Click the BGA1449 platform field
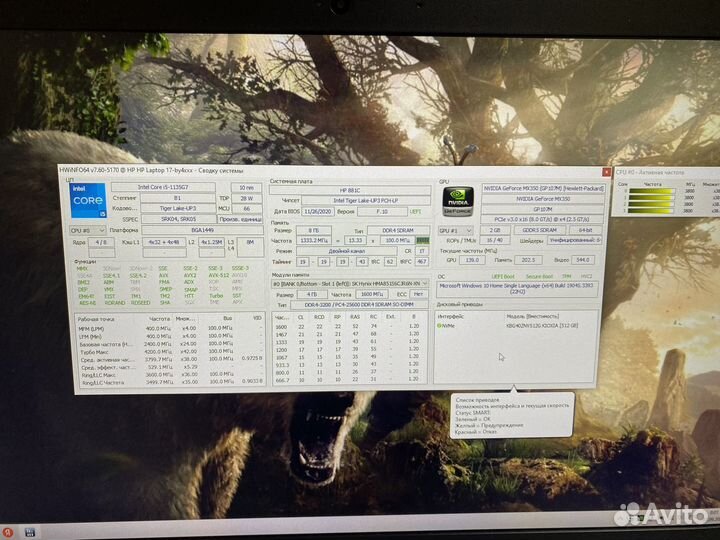Image resolution: width=720 pixels, height=540 pixels. pyautogui.click(x=202, y=230)
